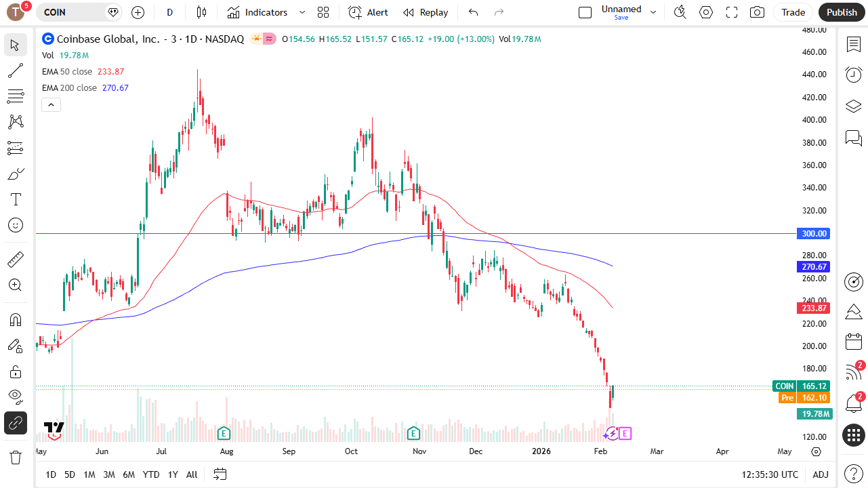This screenshot has width=868, height=488.
Task: Enter fullscreen mode
Action: (x=732, y=12)
